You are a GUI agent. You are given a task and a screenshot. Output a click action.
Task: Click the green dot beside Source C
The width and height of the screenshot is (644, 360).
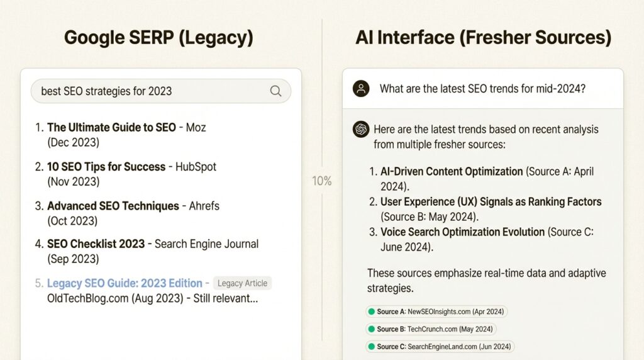tap(371, 347)
